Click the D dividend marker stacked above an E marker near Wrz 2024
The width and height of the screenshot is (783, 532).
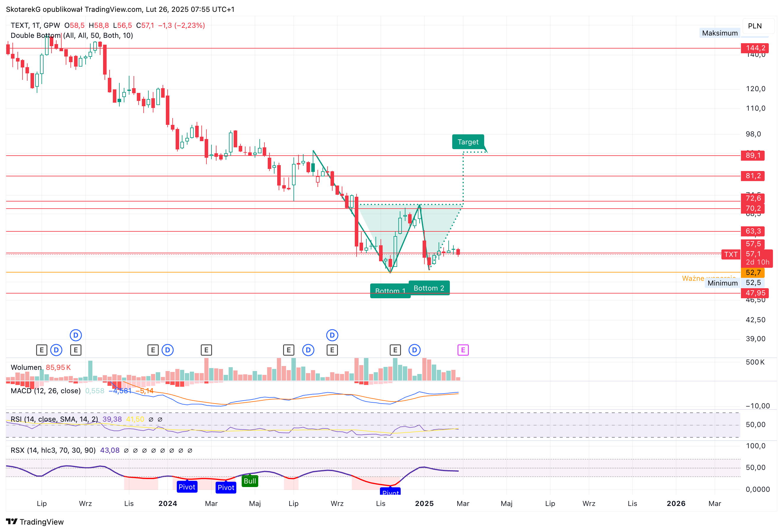[332, 335]
